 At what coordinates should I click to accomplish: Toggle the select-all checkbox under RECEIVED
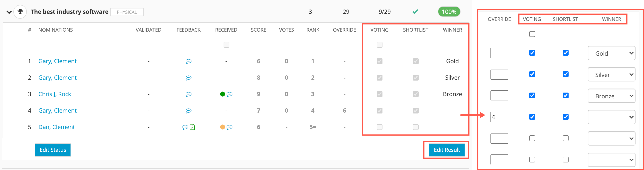coord(226,45)
